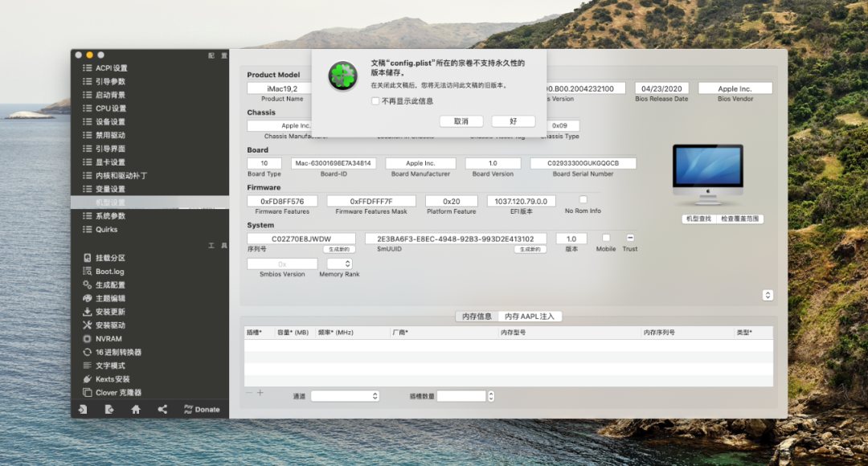Select the NVRAM chip icon
Viewport: 868px width, 466px height.
[x=87, y=339]
